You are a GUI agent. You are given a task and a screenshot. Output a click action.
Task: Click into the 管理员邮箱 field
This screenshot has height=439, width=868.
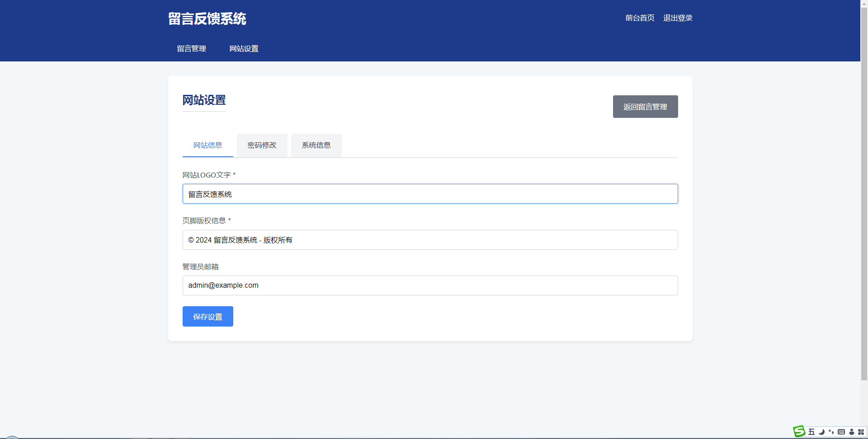tap(430, 285)
